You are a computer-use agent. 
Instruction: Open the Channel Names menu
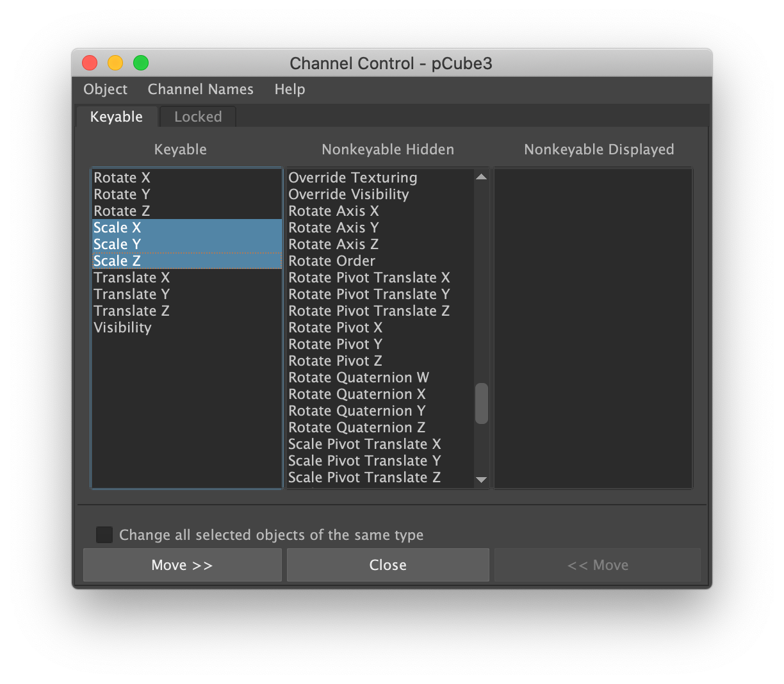pyautogui.click(x=200, y=90)
